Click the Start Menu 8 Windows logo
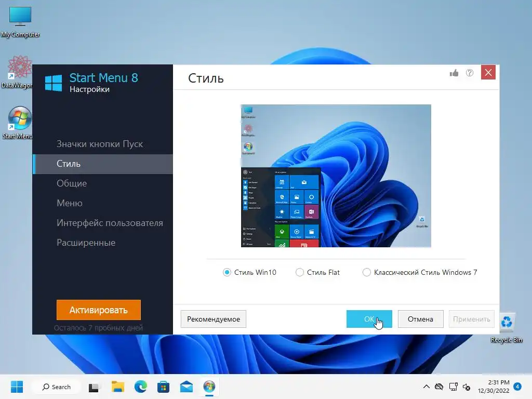The height and width of the screenshot is (399, 532). tap(54, 83)
